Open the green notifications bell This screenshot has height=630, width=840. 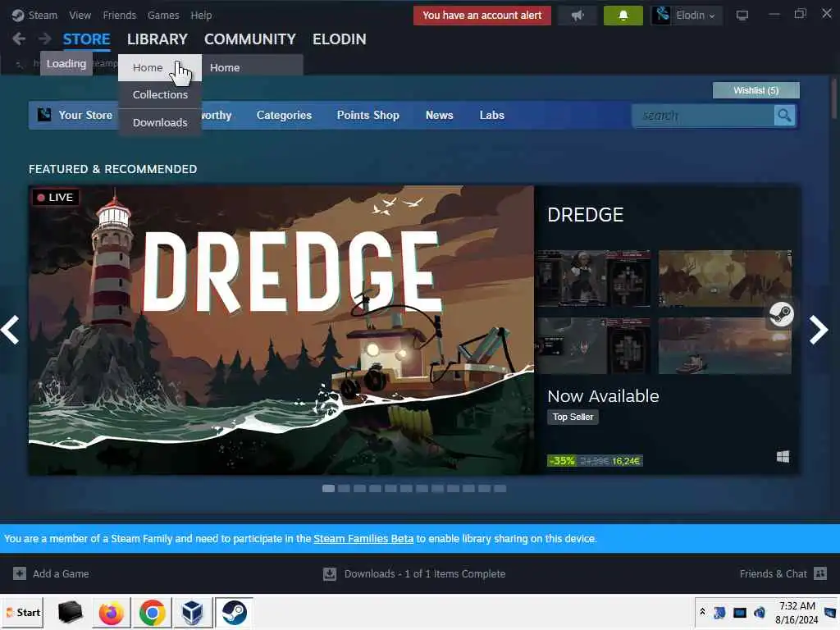tap(623, 16)
